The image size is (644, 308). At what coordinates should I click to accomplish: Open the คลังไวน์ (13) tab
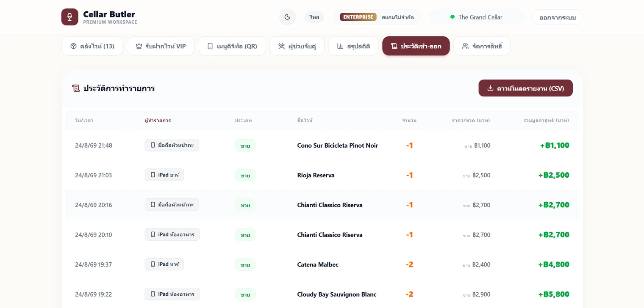coord(92,46)
